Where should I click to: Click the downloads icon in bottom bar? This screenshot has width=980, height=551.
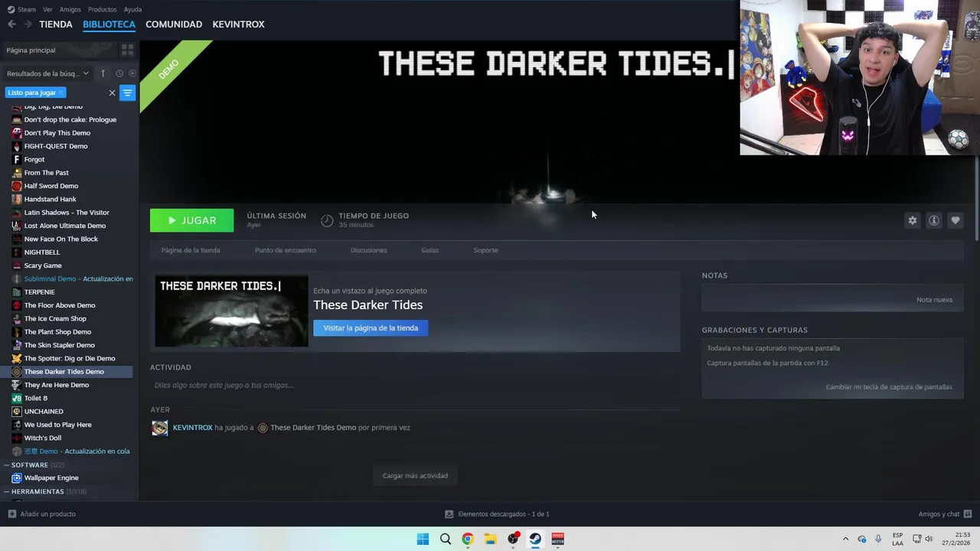449,514
